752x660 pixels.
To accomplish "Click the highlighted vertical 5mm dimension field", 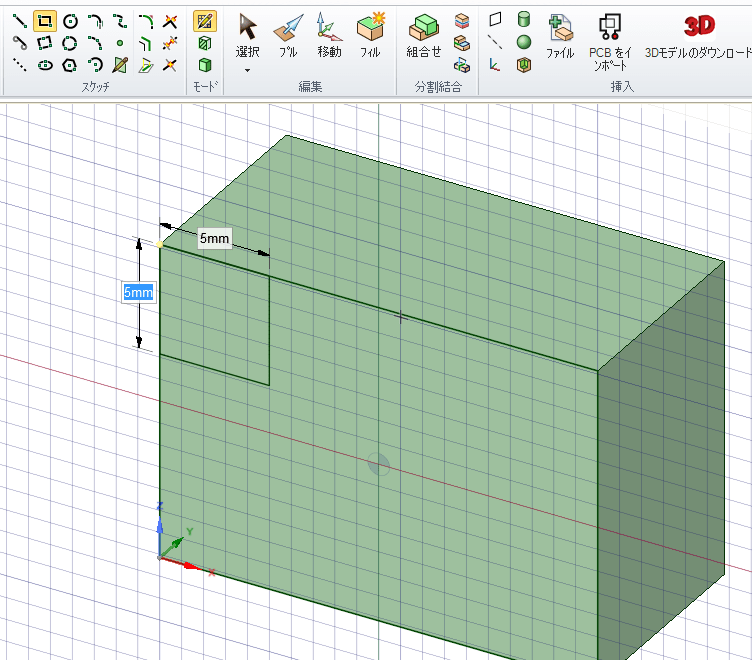I will click(139, 292).
